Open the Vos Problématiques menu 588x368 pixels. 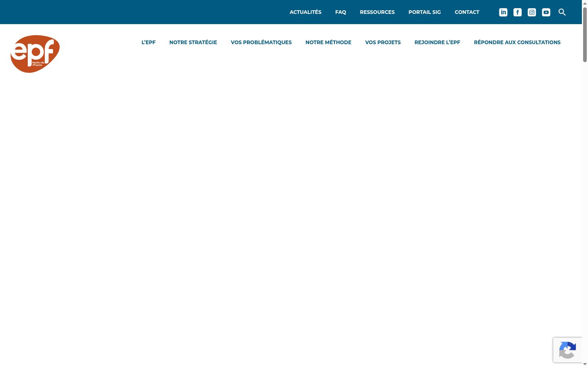coord(261,42)
